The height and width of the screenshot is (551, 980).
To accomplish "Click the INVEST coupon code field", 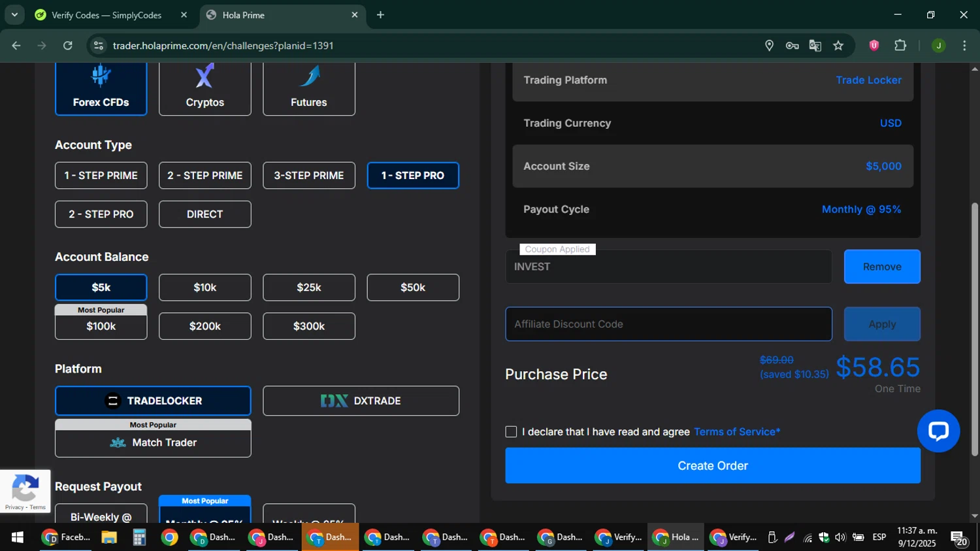I will pyautogui.click(x=668, y=267).
